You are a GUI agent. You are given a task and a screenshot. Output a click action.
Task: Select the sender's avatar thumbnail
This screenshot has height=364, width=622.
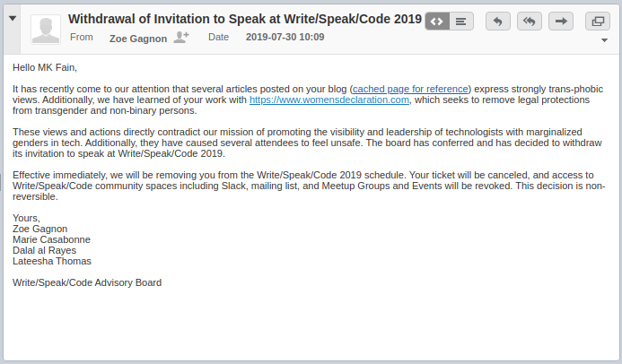pos(46,30)
